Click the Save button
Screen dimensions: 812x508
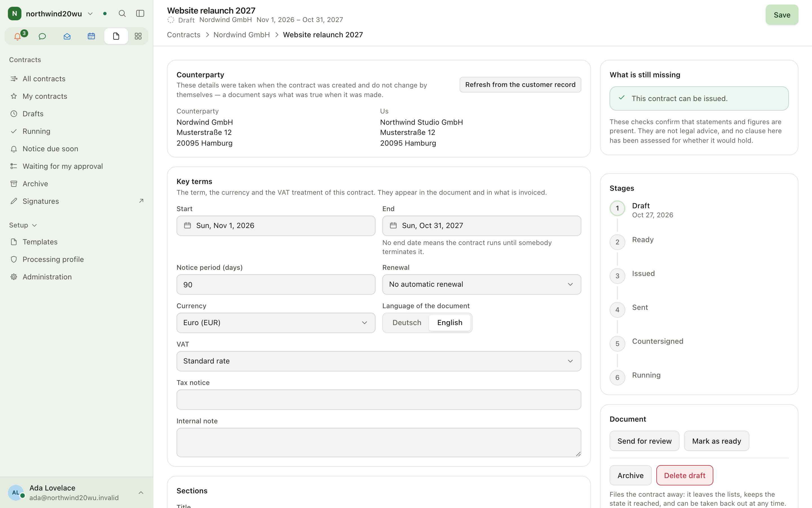pyautogui.click(x=782, y=15)
